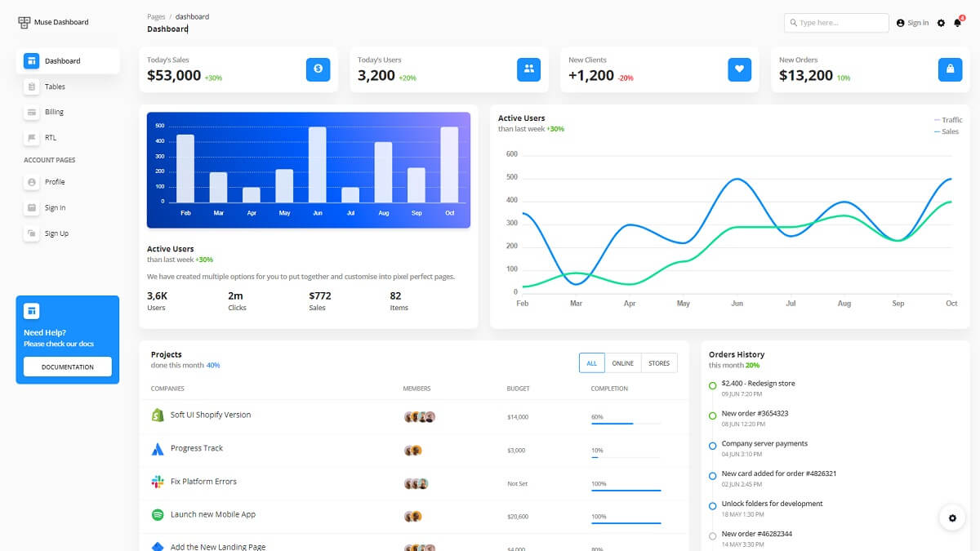Click the DOCUMENTATION button in the help card
The width and height of the screenshot is (980, 551).
pos(67,367)
